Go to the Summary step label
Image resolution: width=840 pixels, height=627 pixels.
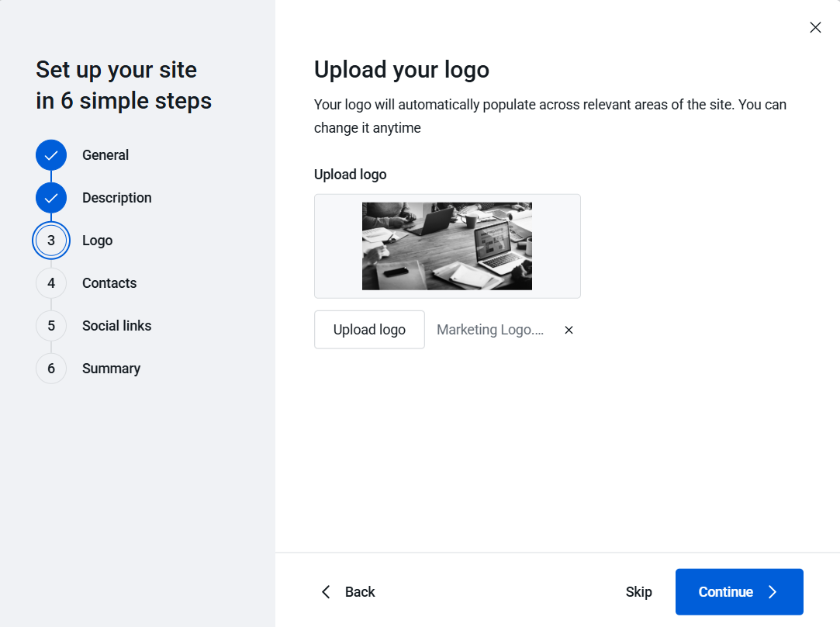click(111, 369)
